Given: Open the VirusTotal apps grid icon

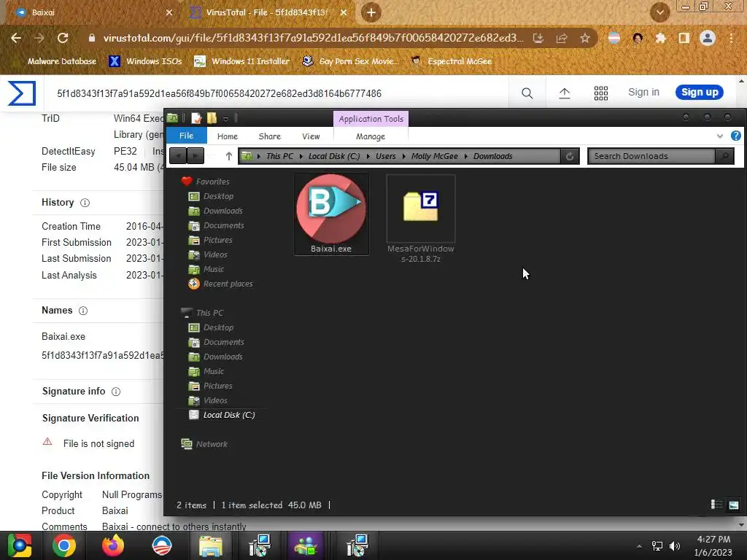Looking at the screenshot, I should click(601, 93).
